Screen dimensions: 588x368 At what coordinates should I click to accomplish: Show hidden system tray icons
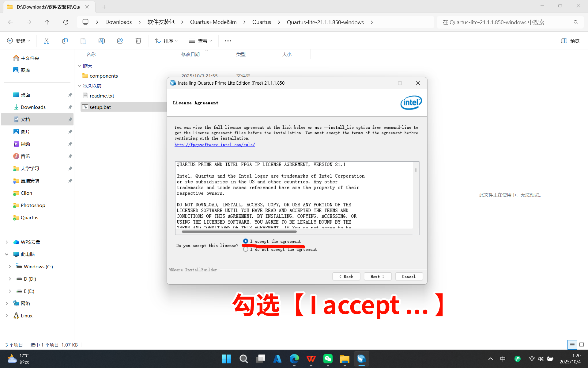click(491, 359)
